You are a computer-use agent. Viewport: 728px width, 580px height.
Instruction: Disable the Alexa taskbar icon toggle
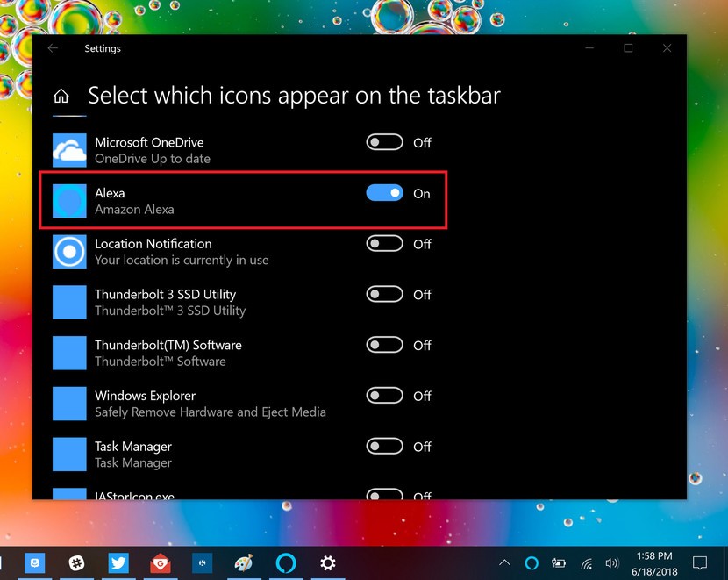click(x=384, y=194)
